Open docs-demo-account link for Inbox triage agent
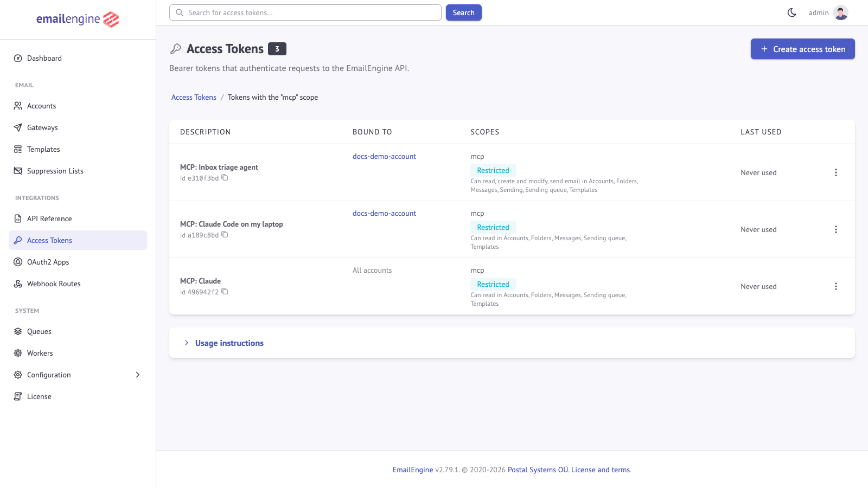868x488 pixels. pos(384,156)
